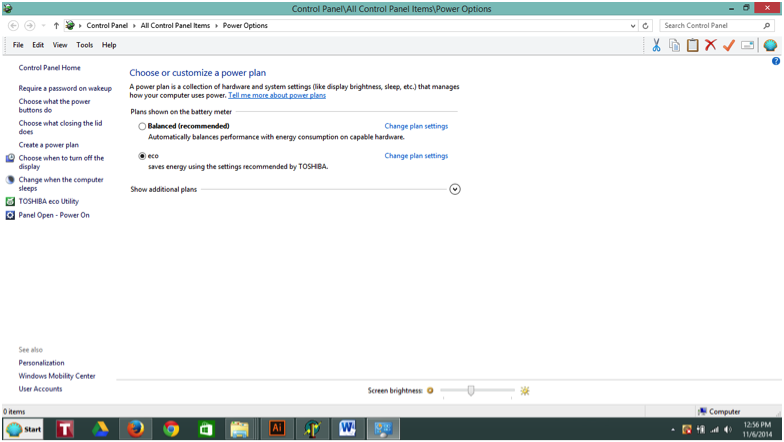Image resolution: width=784 pixels, height=442 pixels.
Task: Open the address bar history dropdown arrow
Action: click(633, 26)
